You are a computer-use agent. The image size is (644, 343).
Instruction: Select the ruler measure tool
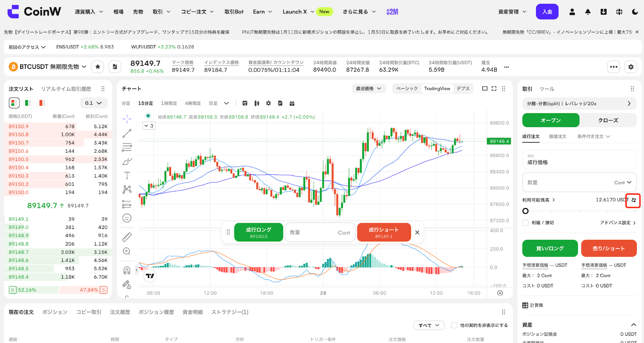pyautogui.click(x=127, y=237)
